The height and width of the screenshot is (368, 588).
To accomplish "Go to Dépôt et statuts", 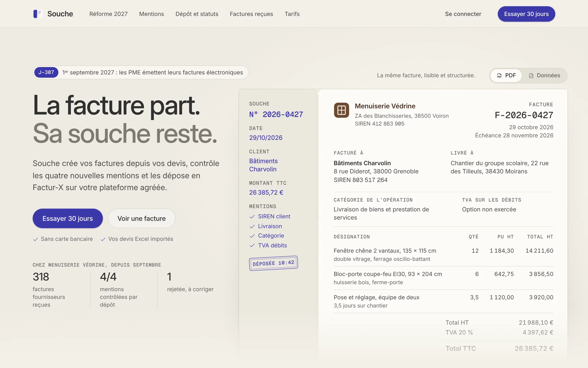I will click(x=197, y=14).
